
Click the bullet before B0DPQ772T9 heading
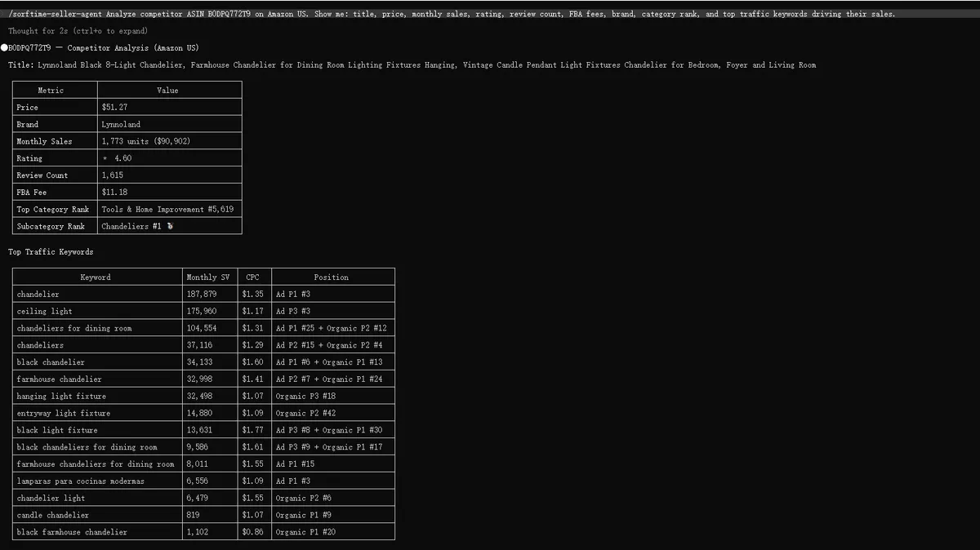[4, 47]
